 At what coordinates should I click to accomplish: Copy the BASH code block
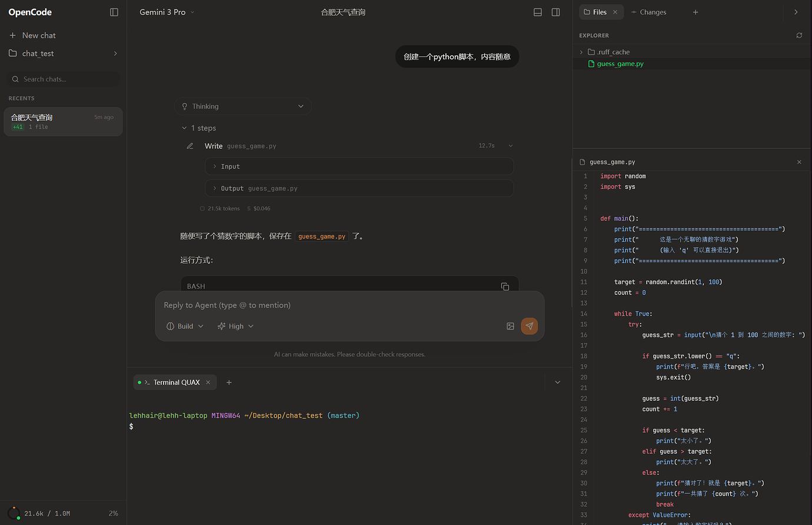(x=505, y=287)
